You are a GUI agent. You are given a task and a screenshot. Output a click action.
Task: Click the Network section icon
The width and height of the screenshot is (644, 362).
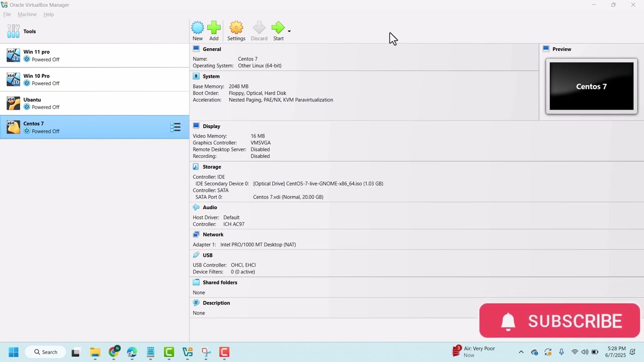click(196, 234)
